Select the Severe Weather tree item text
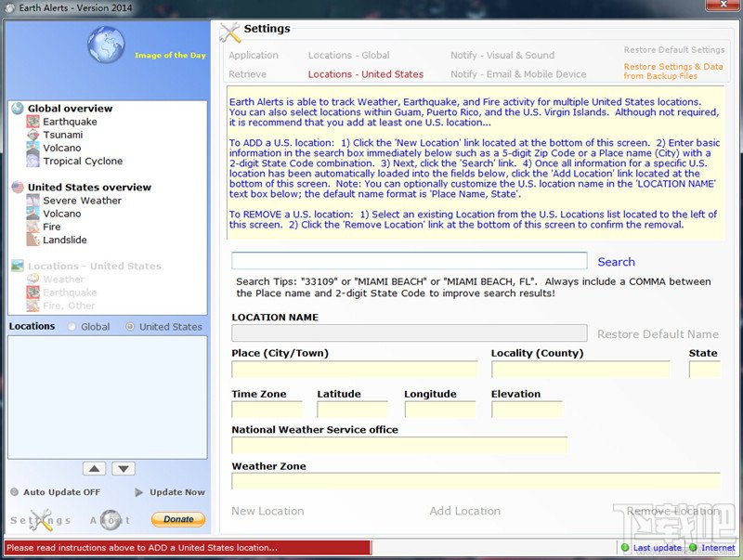 [83, 201]
